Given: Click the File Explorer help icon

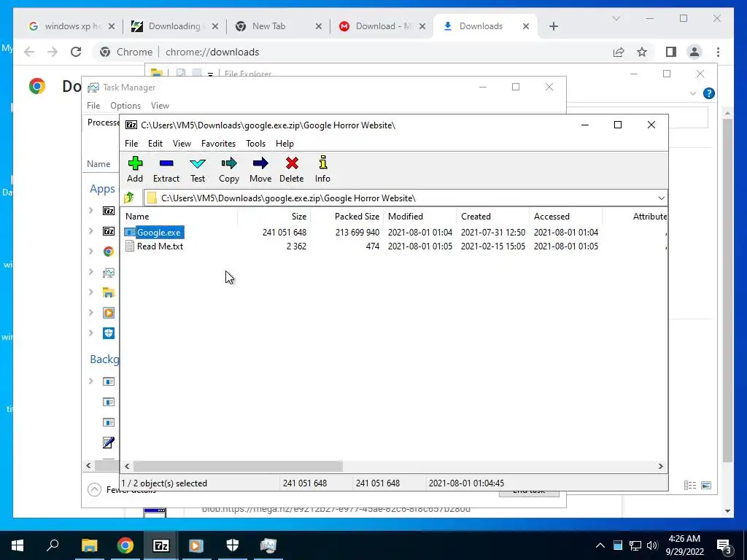Looking at the screenshot, I should pyautogui.click(x=709, y=93).
